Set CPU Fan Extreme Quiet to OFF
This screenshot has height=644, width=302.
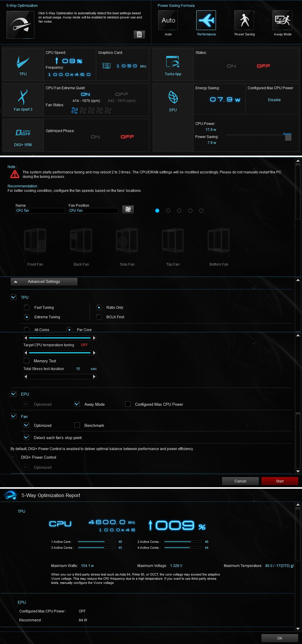[x=122, y=94]
